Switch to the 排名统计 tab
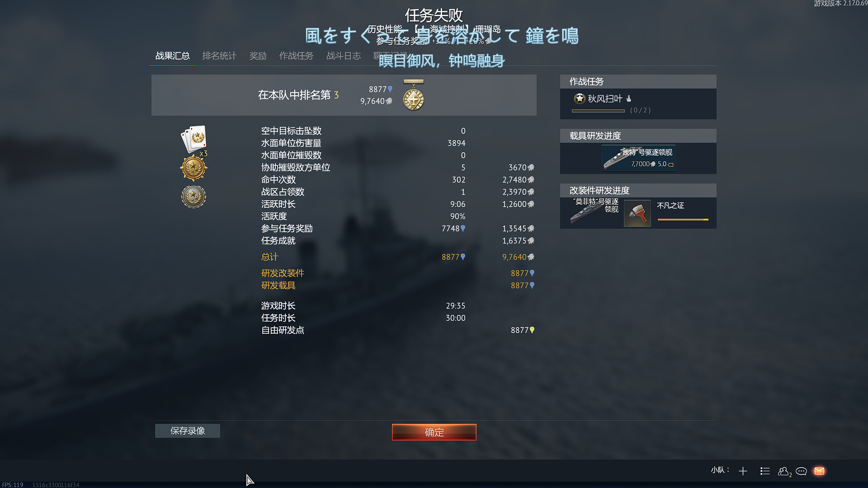 219,56
